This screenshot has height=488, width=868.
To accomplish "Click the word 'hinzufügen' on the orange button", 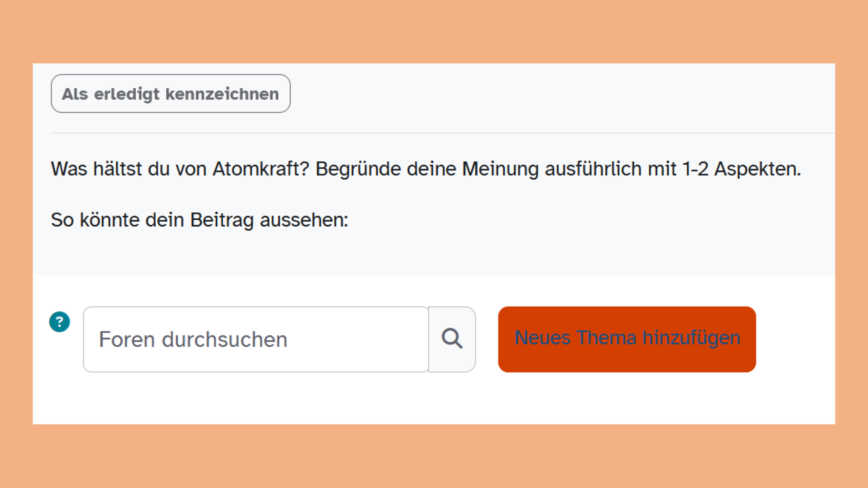I will (x=691, y=338).
